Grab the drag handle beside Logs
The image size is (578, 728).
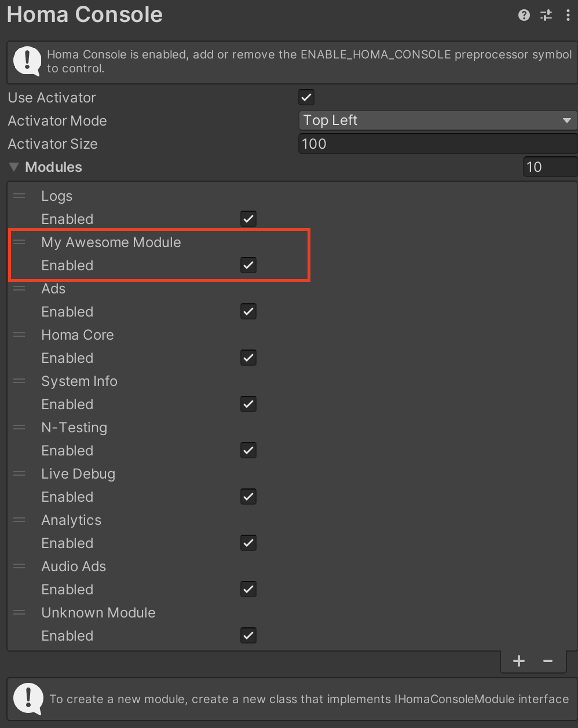pos(19,196)
